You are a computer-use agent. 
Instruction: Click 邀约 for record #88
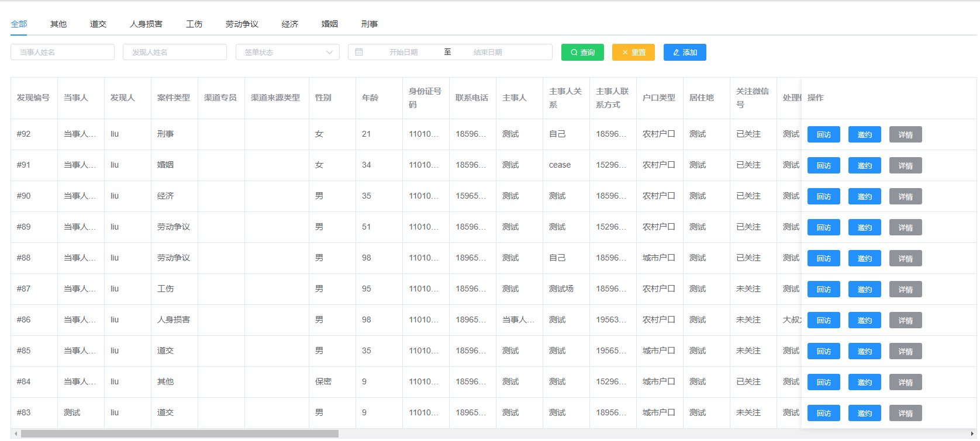[x=865, y=258]
